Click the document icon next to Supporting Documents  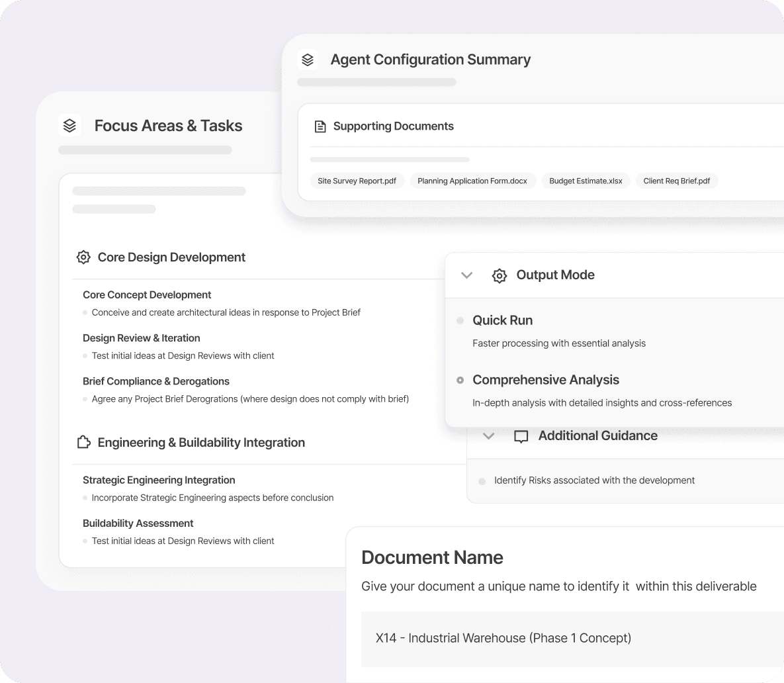tap(320, 126)
